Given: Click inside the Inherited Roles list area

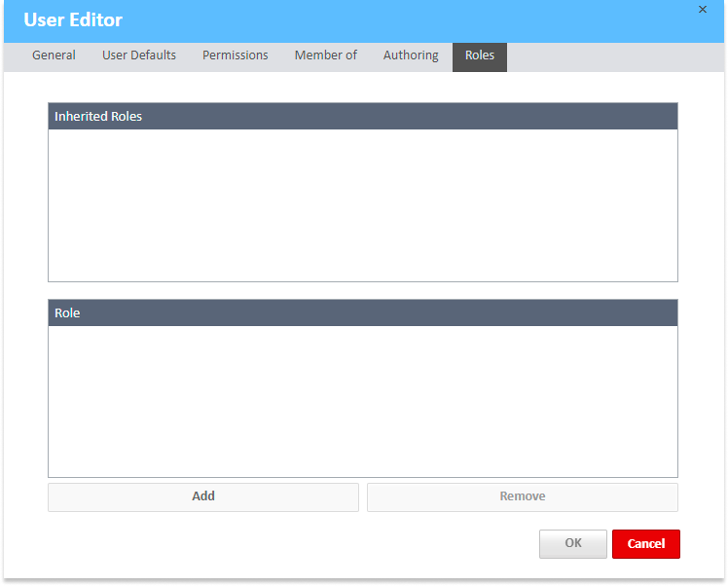Looking at the screenshot, I should pos(363,205).
